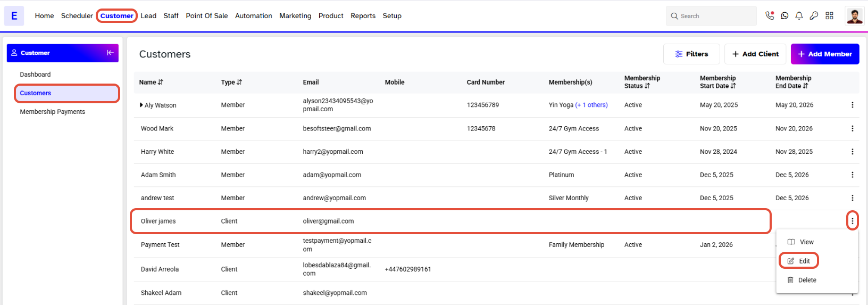This screenshot has height=305, width=868.
Task: Choose View from the context menu
Action: coord(800,242)
